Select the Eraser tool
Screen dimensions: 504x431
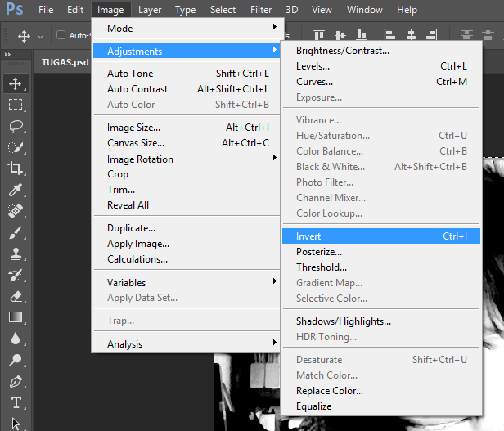pyautogui.click(x=16, y=296)
